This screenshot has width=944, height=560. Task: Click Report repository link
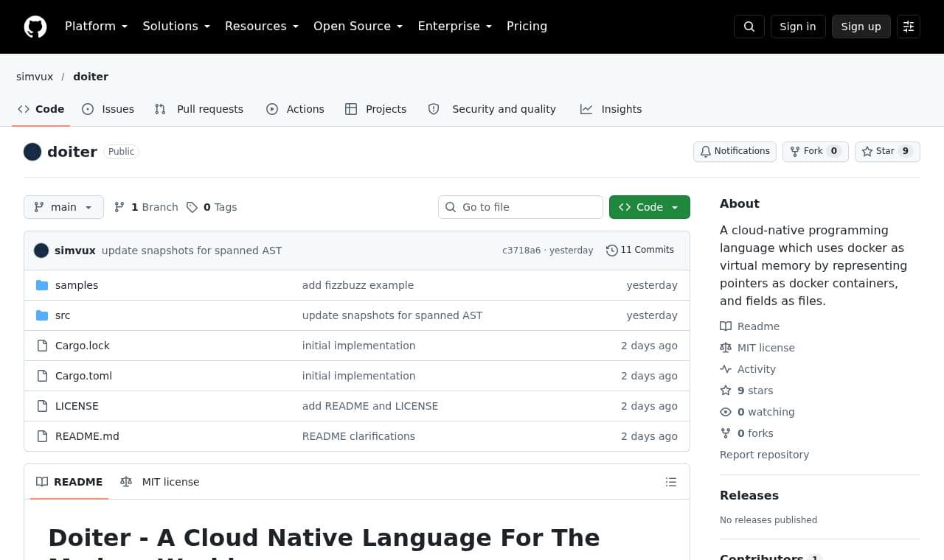(x=764, y=455)
